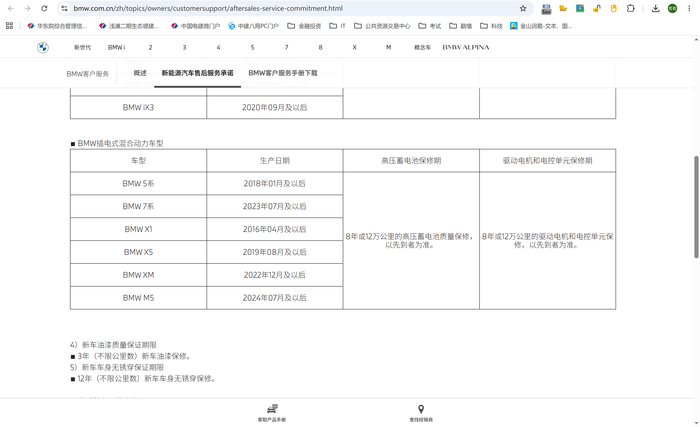The width and height of the screenshot is (700, 427).
Task: Open the yellow rounded-square extension icon
Action: click(613, 8)
